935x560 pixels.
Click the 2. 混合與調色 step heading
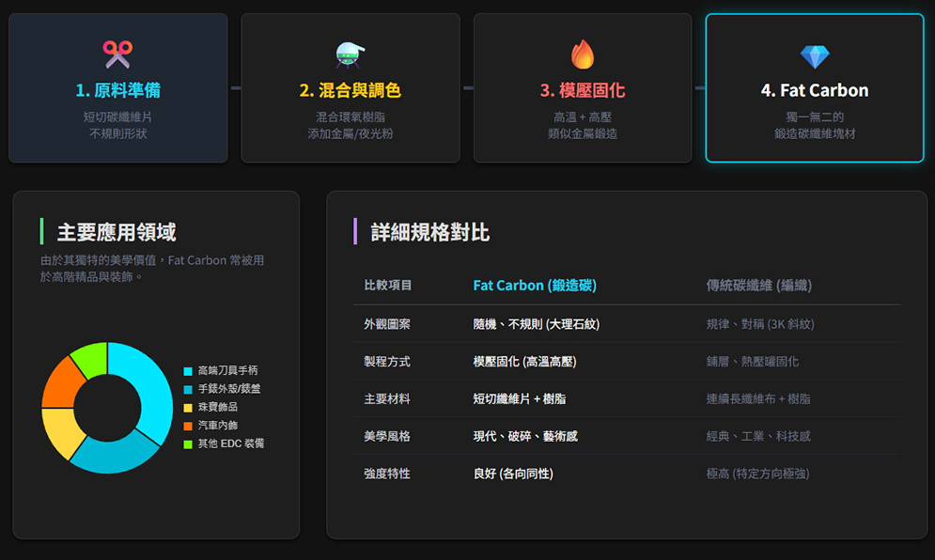click(x=350, y=90)
